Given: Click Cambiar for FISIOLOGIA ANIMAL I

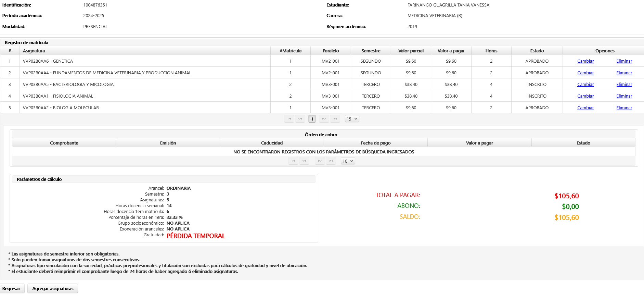Looking at the screenshot, I should click(585, 96).
